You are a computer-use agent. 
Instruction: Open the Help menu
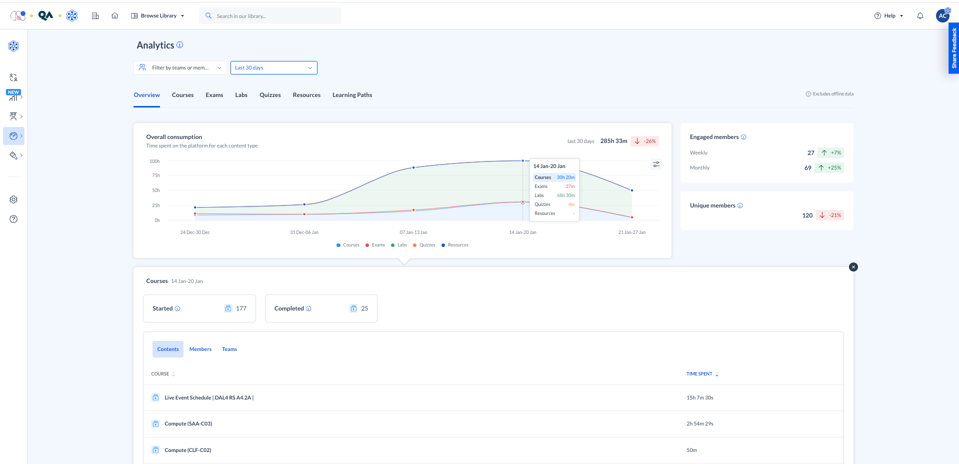point(889,16)
